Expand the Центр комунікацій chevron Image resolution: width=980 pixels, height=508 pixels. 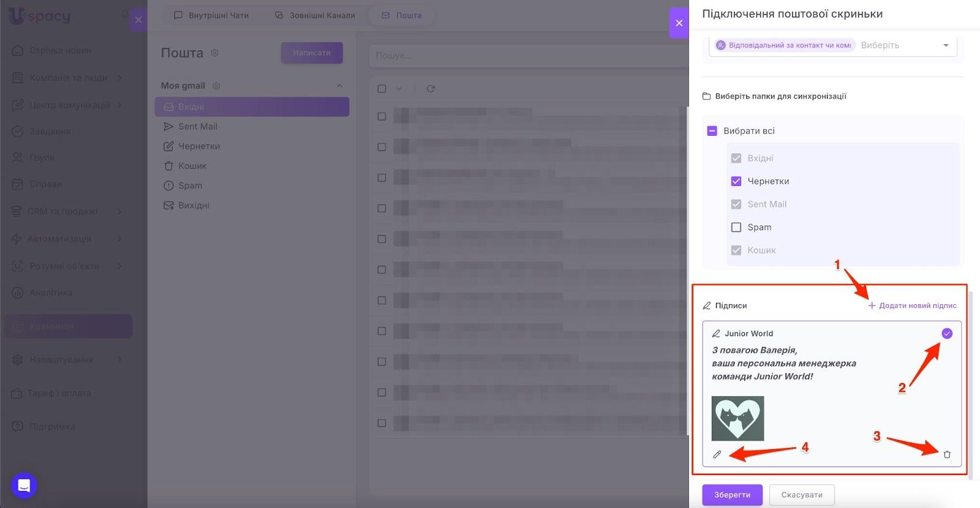click(x=119, y=105)
